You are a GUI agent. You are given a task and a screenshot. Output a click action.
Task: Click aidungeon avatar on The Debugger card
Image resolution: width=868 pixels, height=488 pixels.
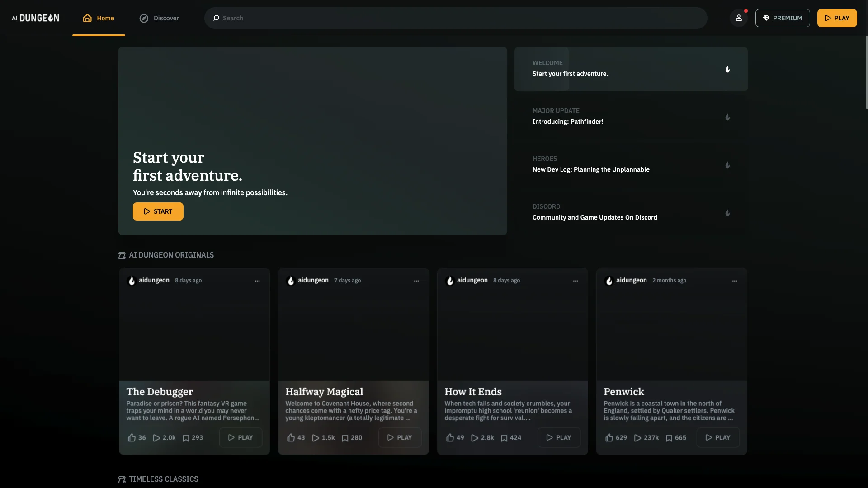pyautogui.click(x=132, y=281)
